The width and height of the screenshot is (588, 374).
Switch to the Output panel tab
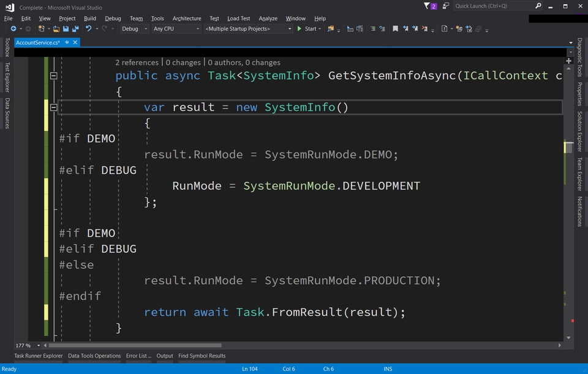[164, 356]
